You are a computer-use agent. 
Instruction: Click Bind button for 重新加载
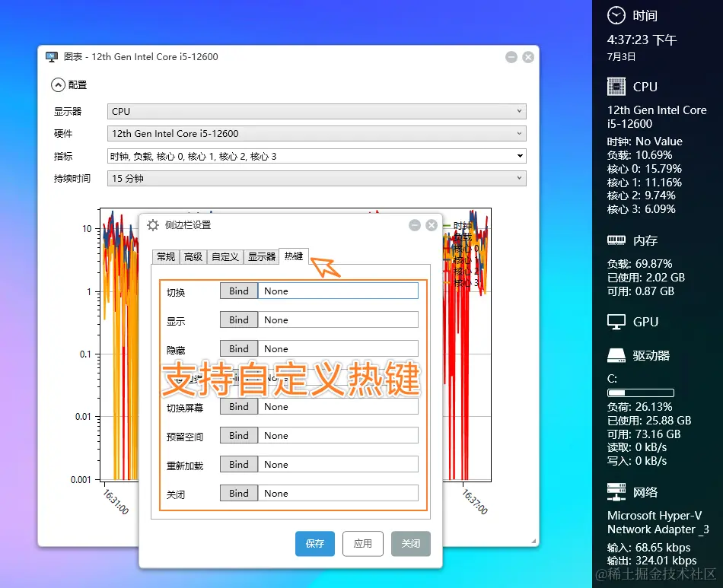tap(239, 465)
